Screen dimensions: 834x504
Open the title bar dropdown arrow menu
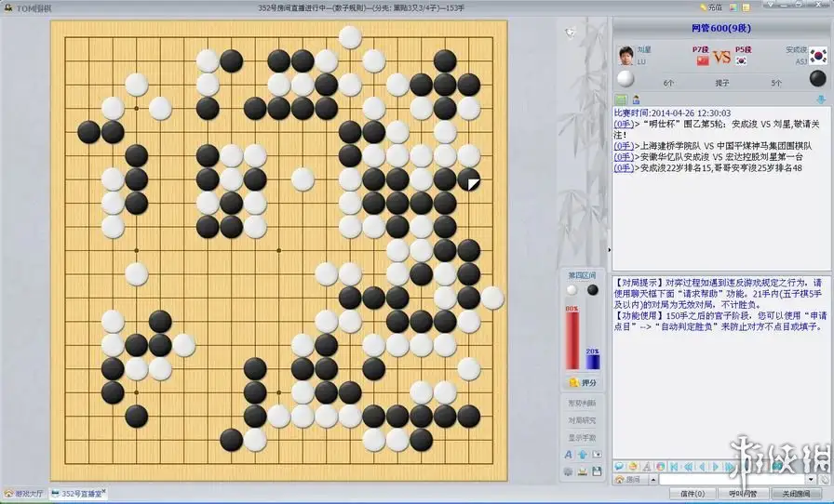coord(770,5)
